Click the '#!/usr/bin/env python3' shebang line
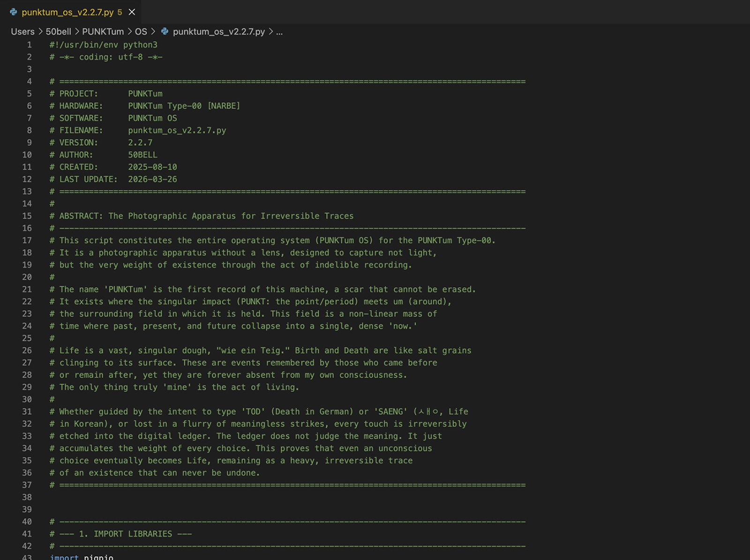Screen dimensions: 750x560 tap(103, 45)
